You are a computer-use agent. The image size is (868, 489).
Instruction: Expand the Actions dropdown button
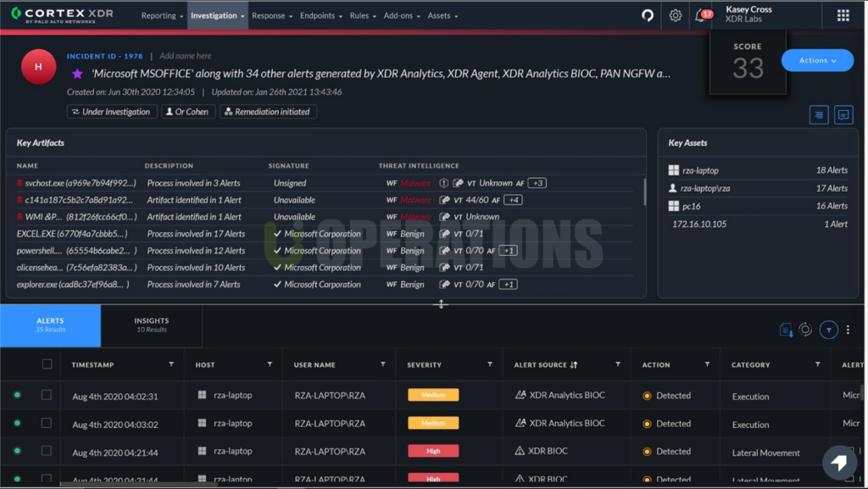[x=817, y=60]
